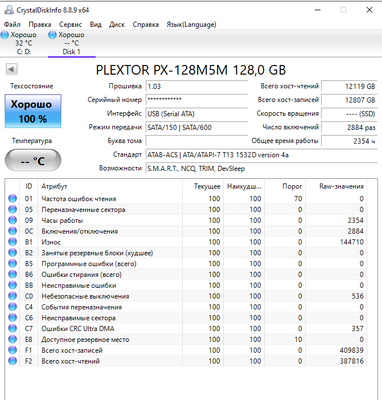Open the Вид menu

(96, 24)
